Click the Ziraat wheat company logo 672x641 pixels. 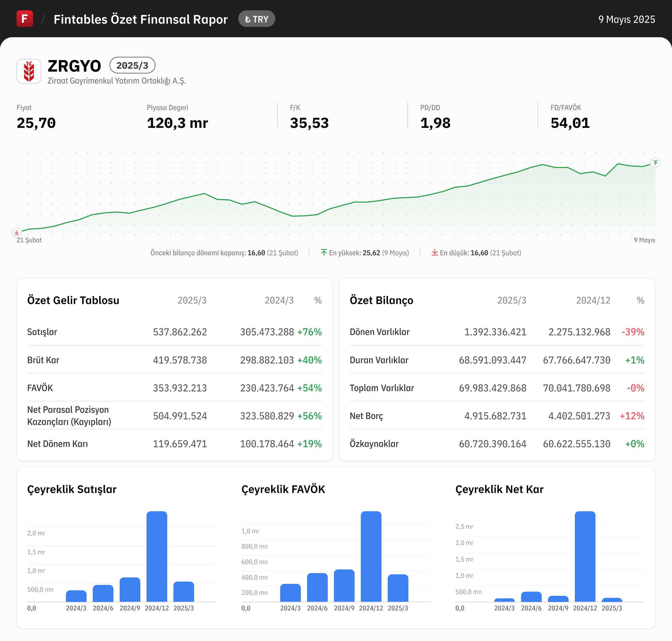coord(29,71)
